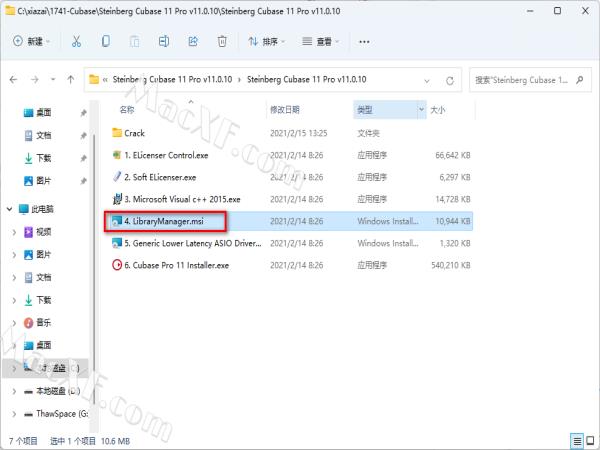This screenshot has width=600, height=450.
Task: Select 4. LibraryManager.msi file
Action: [164, 221]
